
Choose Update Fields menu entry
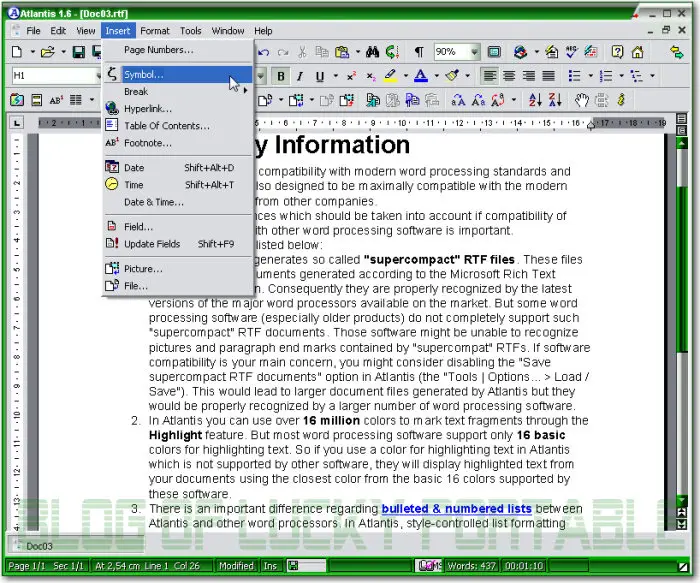[178, 244]
